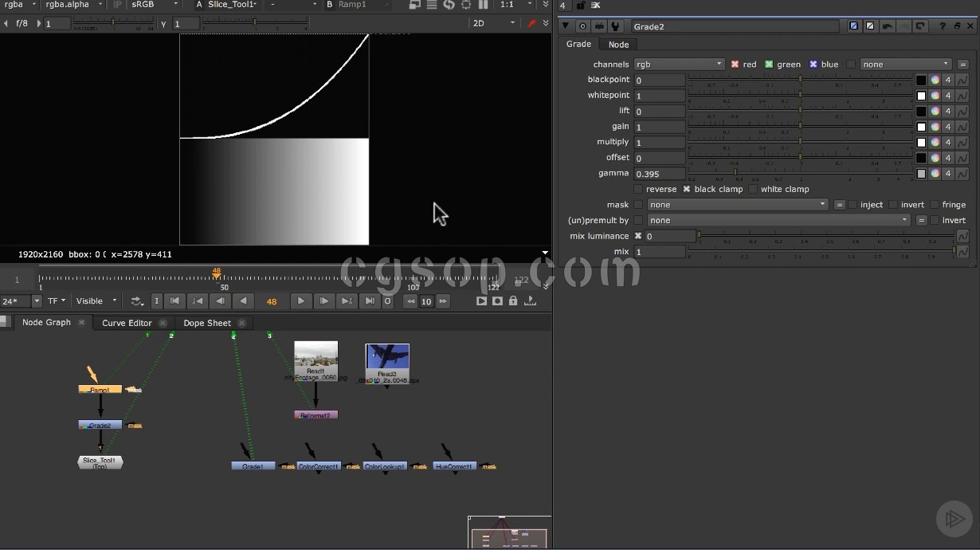Play the timeline forward
Image resolution: width=980 pixels, height=550 pixels.
tap(300, 301)
